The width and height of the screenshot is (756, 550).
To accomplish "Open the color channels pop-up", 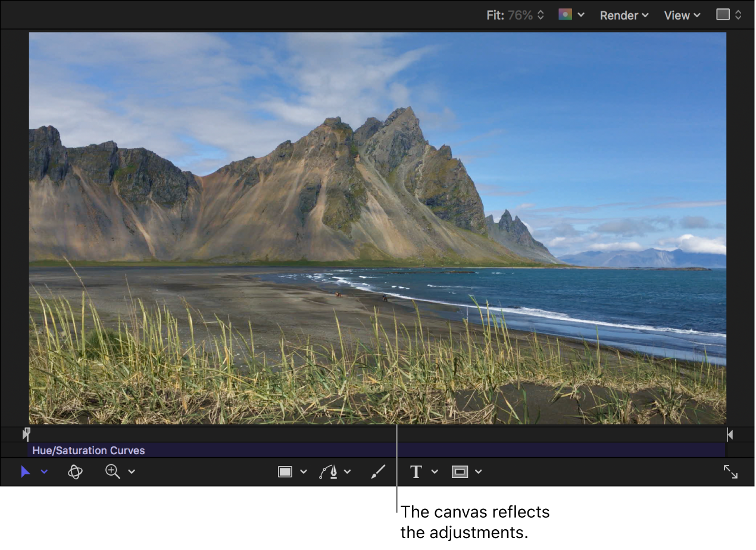I will pyautogui.click(x=571, y=15).
